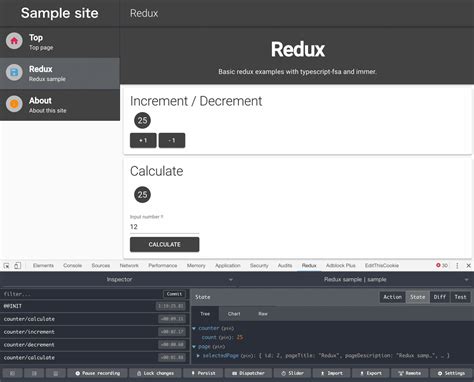Select the State view button
This screenshot has height=382, width=474.
pos(418,297)
